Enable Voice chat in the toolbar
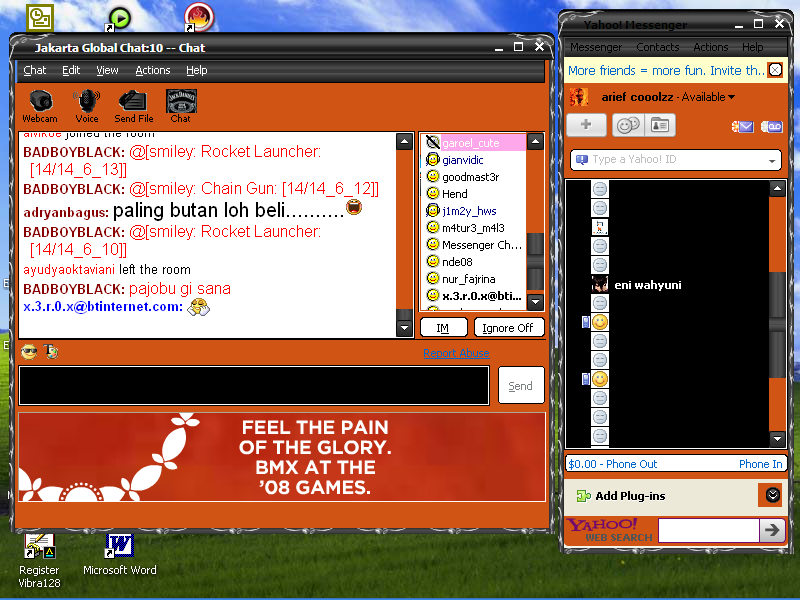800x600 pixels. pyautogui.click(x=87, y=106)
